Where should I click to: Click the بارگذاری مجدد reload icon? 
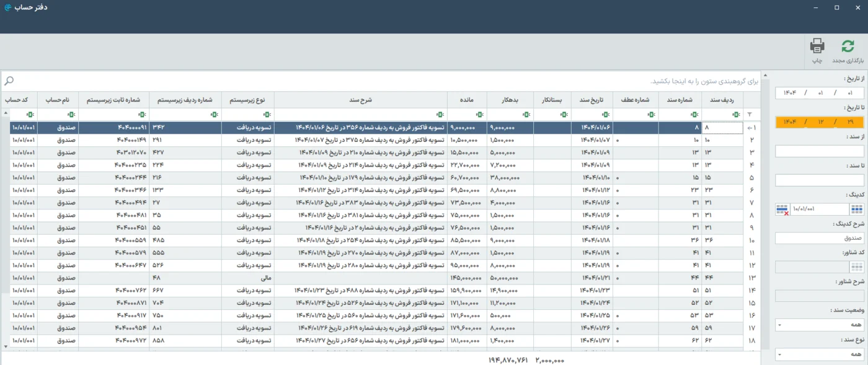click(x=848, y=46)
